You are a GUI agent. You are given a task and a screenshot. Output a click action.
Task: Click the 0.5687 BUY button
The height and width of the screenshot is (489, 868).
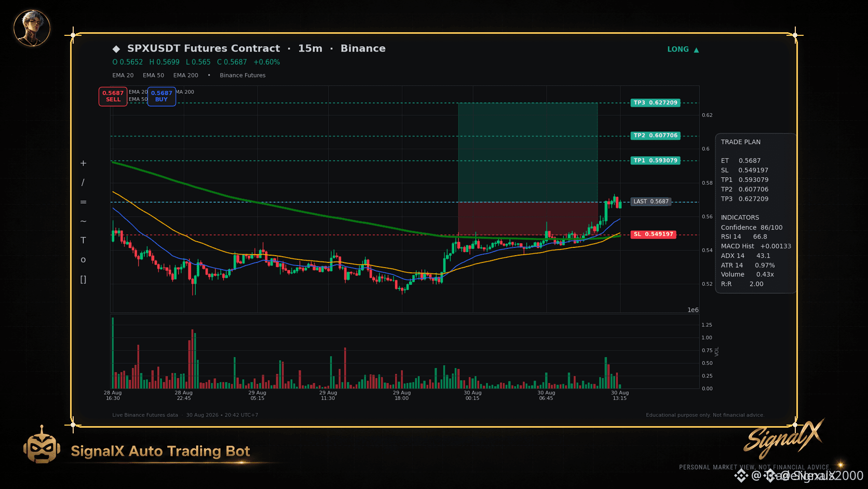click(x=161, y=96)
